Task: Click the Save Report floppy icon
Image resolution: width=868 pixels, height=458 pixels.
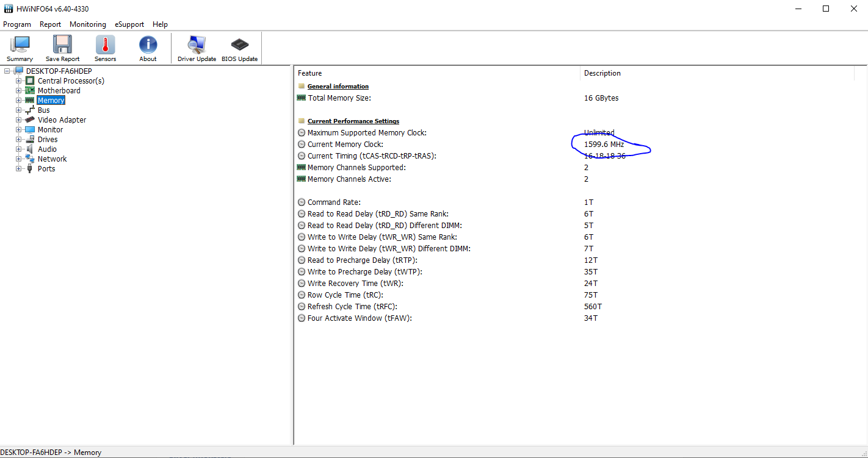Action: click(62, 45)
